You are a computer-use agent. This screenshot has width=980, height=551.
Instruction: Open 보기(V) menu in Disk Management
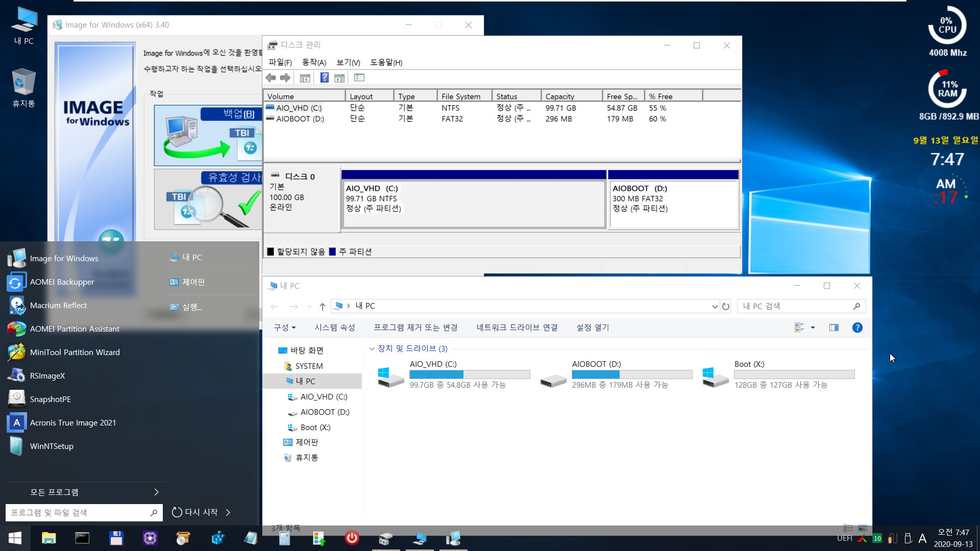point(348,62)
